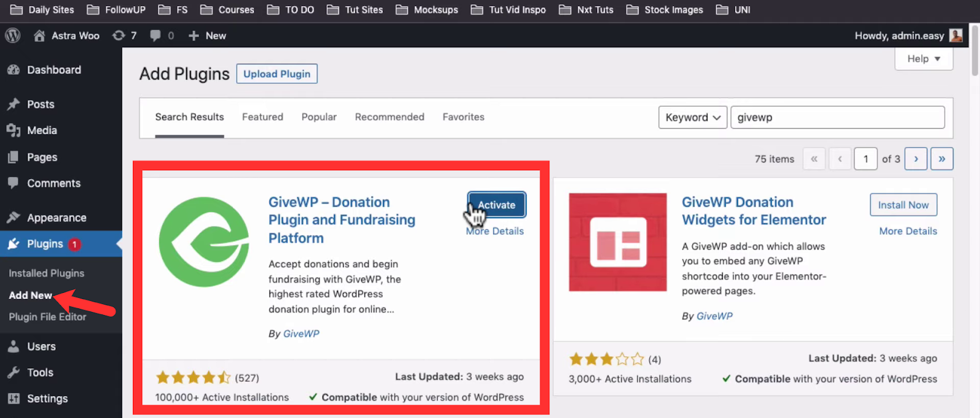This screenshot has height=418, width=980.
Task: Open the FollowUP bookmark folder
Action: pyautogui.click(x=116, y=10)
